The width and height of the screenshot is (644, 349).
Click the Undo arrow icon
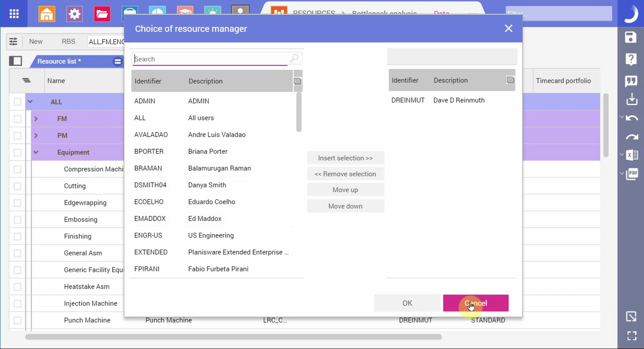632,118
